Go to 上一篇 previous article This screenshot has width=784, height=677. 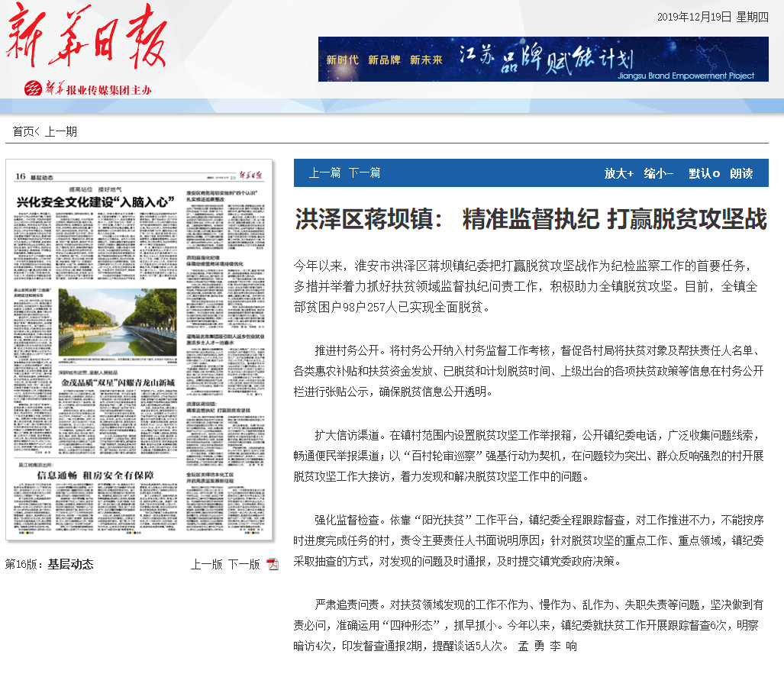pyautogui.click(x=324, y=173)
